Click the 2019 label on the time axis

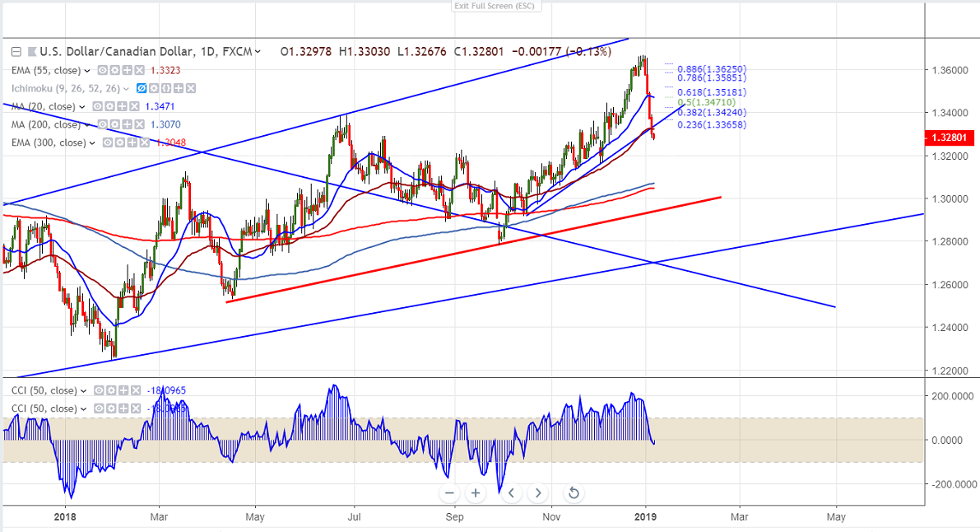point(646,517)
